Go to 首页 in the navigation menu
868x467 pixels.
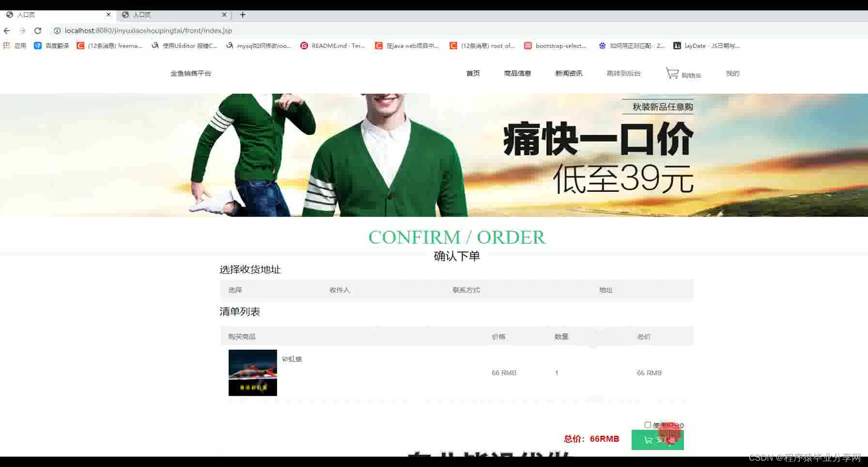pyautogui.click(x=473, y=73)
